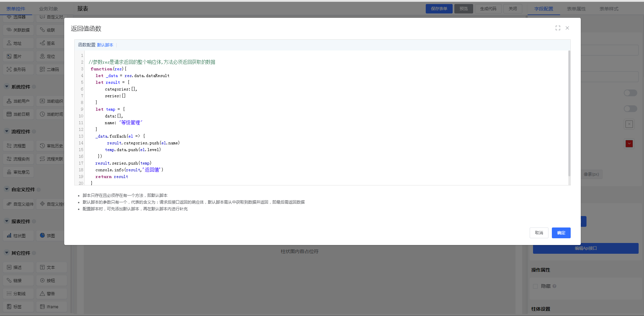Toggle the first switch in the field config panel

630,93
